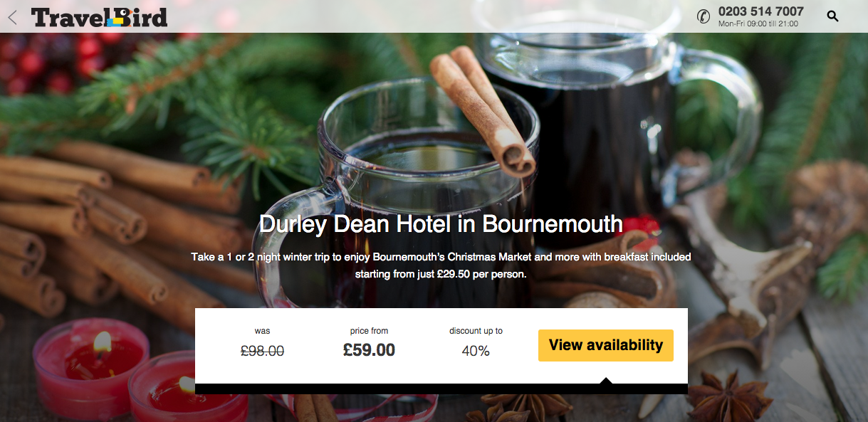Click the 'discount up to' label
Viewport: 868px width, 422px height.
[x=476, y=331]
